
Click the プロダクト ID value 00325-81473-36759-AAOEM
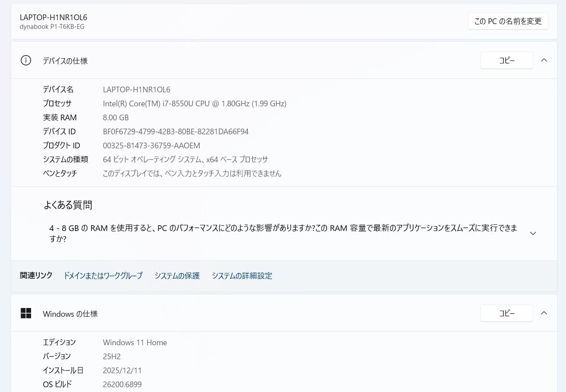pyautogui.click(x=151, y=146)
